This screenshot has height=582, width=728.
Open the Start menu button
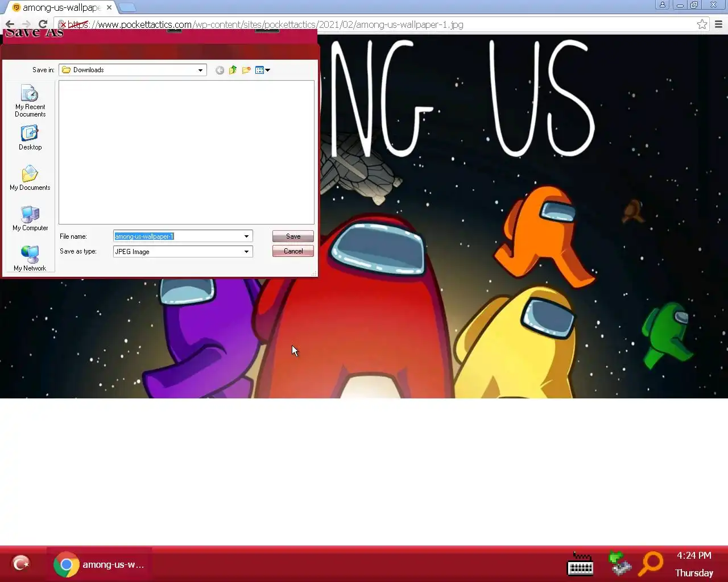coord(22,564)
